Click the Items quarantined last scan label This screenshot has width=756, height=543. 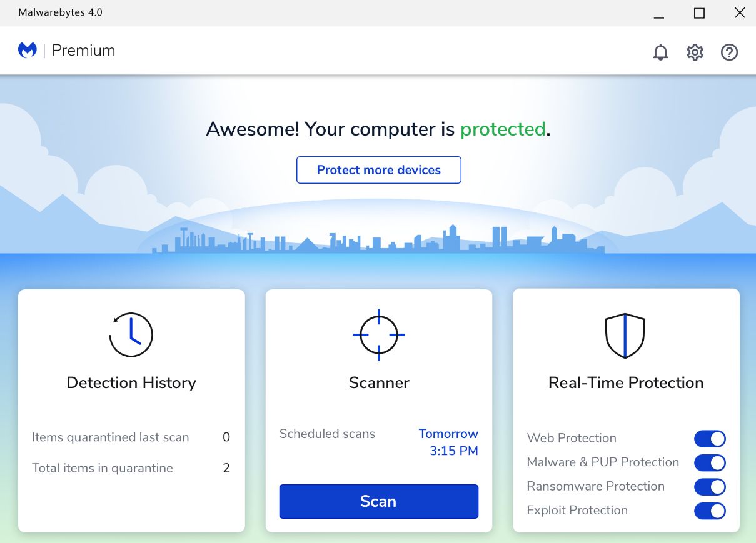111,437
